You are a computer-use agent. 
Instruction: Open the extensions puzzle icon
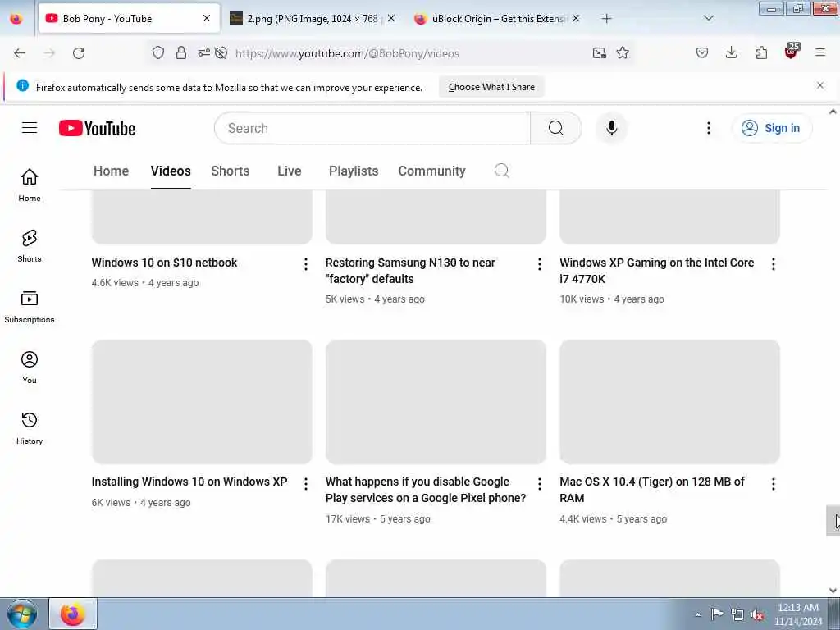pos(761,52)
